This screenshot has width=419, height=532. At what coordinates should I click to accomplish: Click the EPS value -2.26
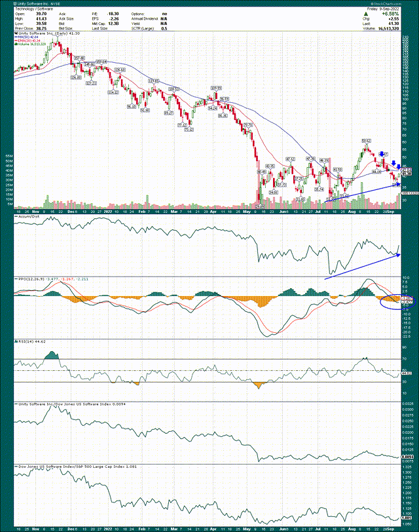pyautogui.click(x=114, y=18)
